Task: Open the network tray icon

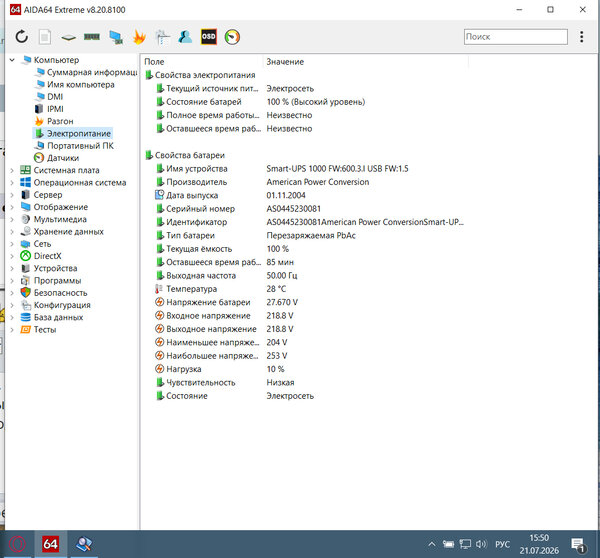Action: click(465, 544)
